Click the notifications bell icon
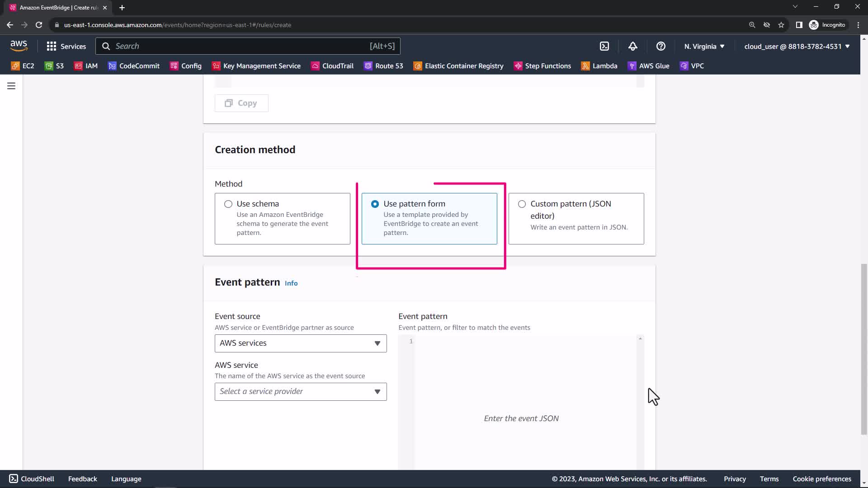 (x=632, y=46)
